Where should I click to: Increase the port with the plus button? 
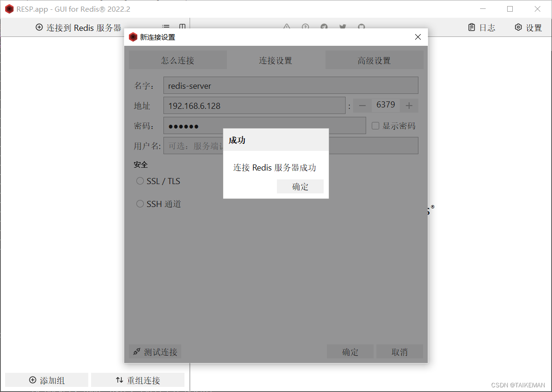tap(409, 106)
